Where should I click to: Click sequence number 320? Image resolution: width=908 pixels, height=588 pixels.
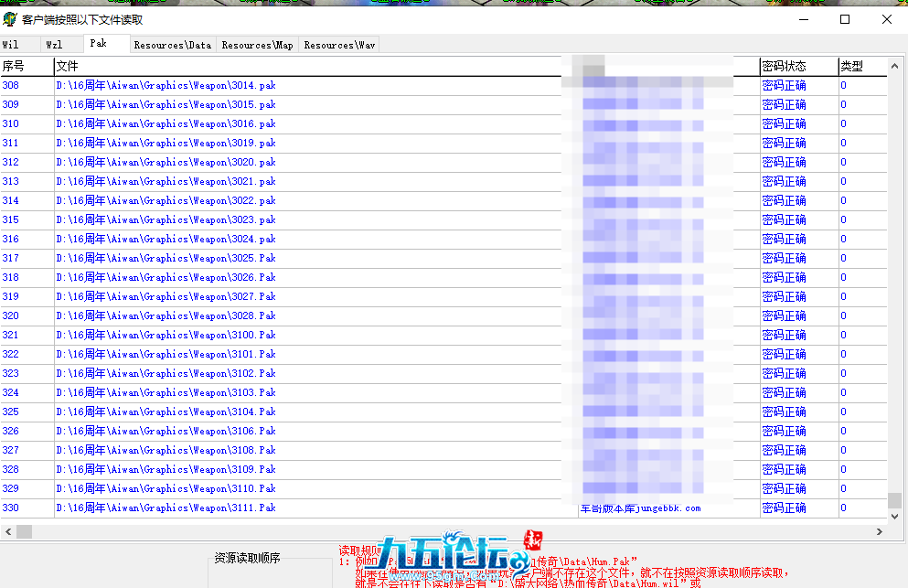(x=10, y=315)
